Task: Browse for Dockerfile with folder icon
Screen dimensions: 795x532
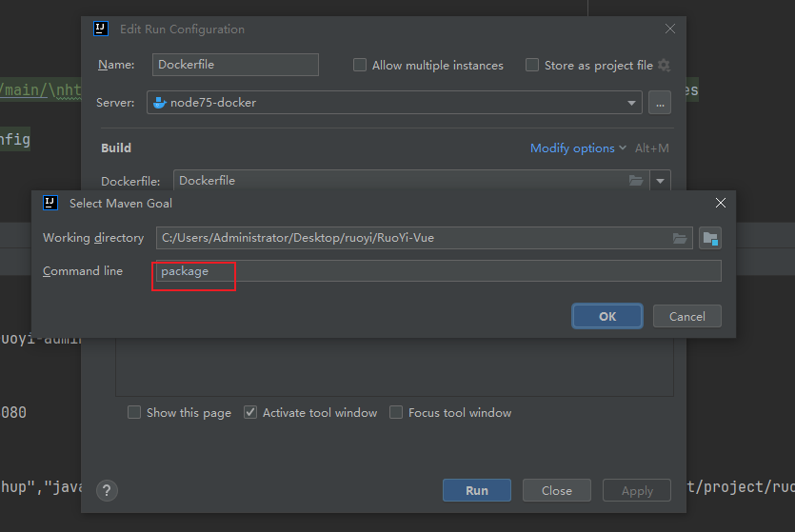Action: pyautogui.click(x=636, y=181)
